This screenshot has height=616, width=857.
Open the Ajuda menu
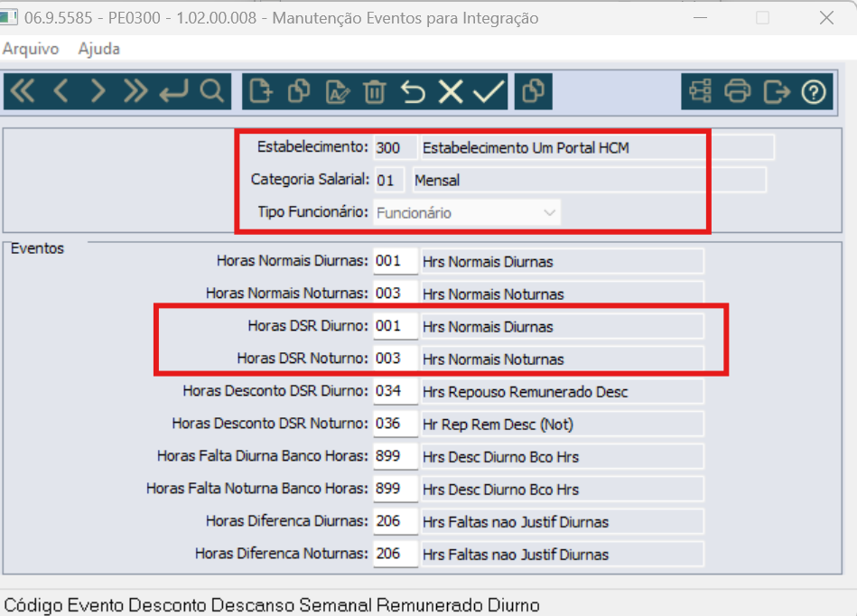click(99, 49)
